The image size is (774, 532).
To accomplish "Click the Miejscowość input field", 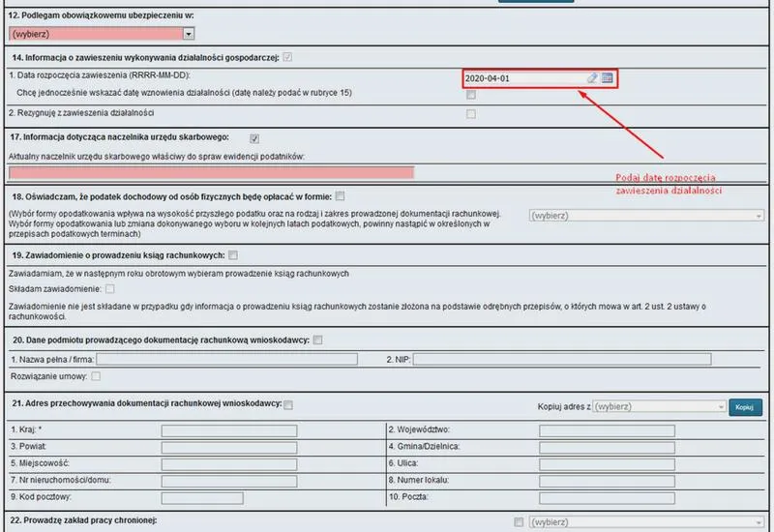I will [229, 464].
